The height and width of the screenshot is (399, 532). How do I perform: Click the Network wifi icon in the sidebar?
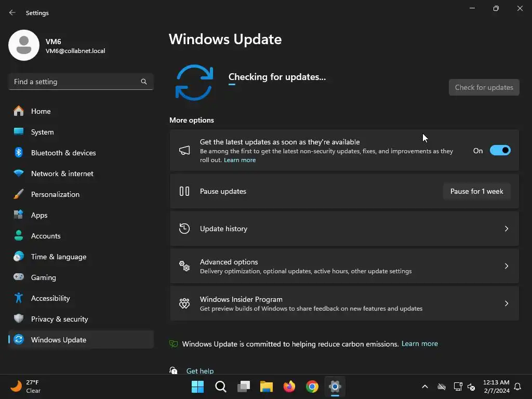pos(19,173)
